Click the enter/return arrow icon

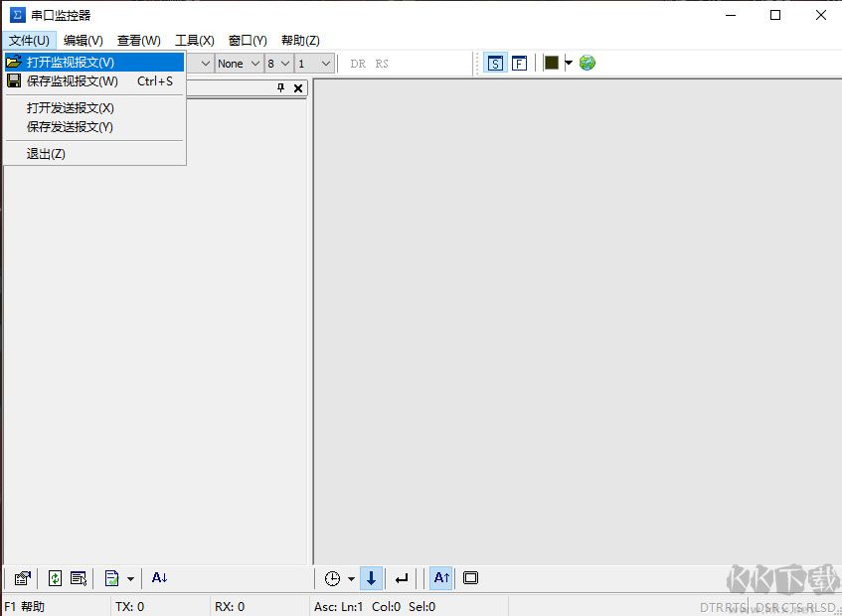(401, 578)
